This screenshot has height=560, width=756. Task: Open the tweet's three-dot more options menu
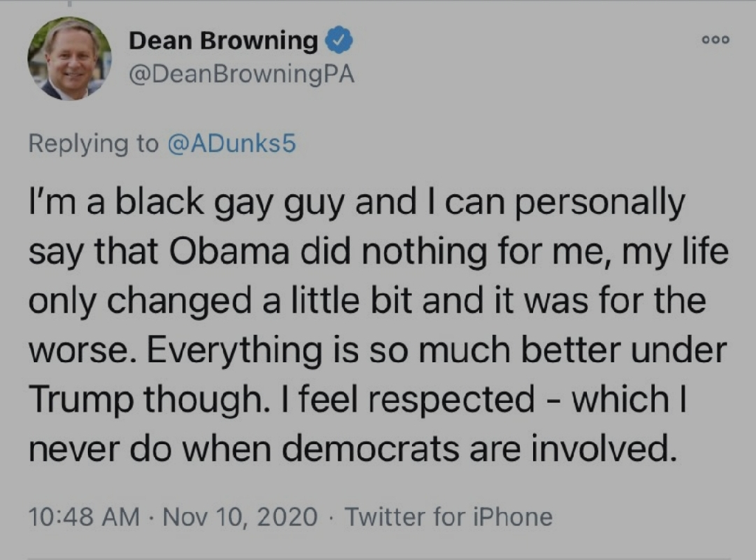[715, 40]
